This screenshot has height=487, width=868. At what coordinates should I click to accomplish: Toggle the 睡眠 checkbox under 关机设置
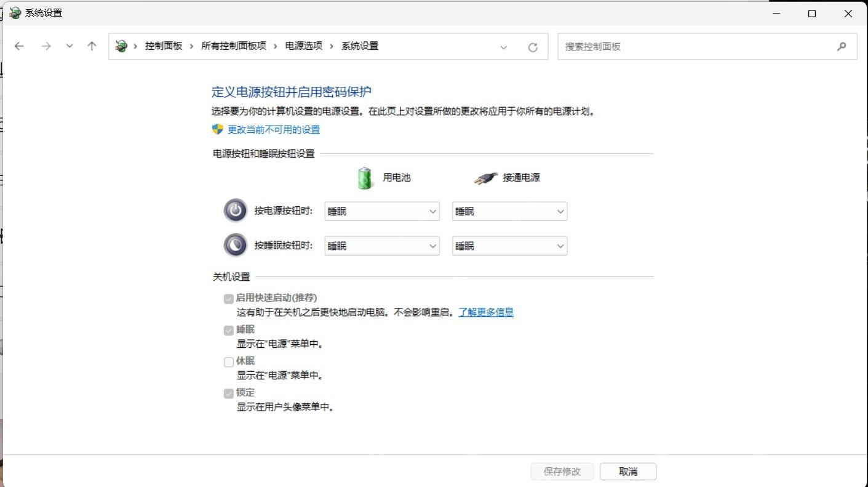point(229,331)
